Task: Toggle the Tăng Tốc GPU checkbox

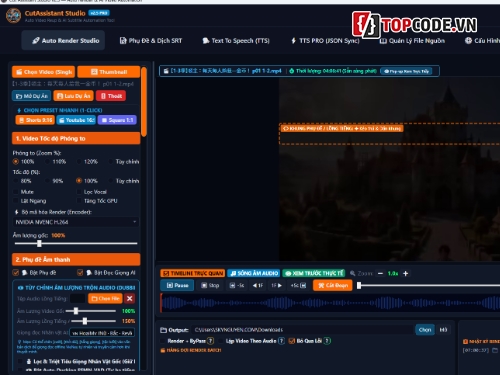Action: [x=79, y=201]
